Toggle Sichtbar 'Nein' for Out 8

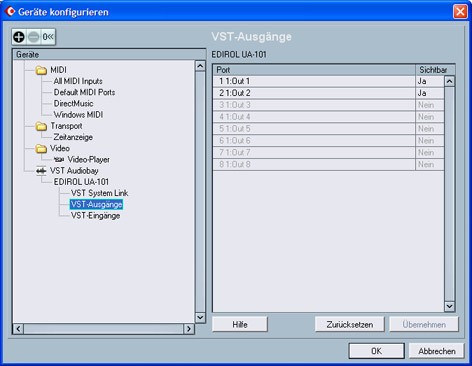coord(430,165)
